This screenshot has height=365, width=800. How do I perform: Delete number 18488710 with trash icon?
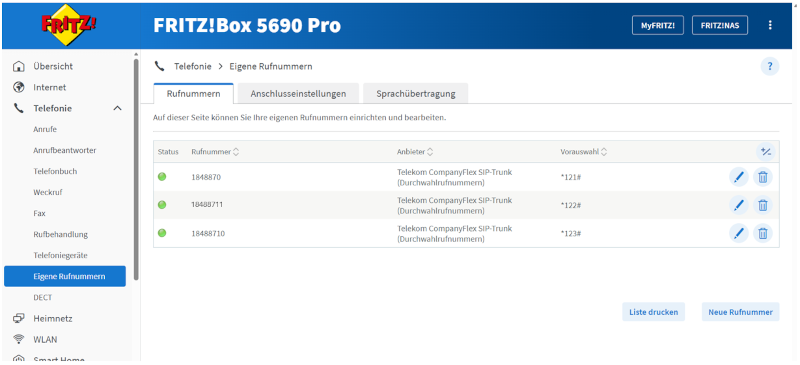click(763, 233)
